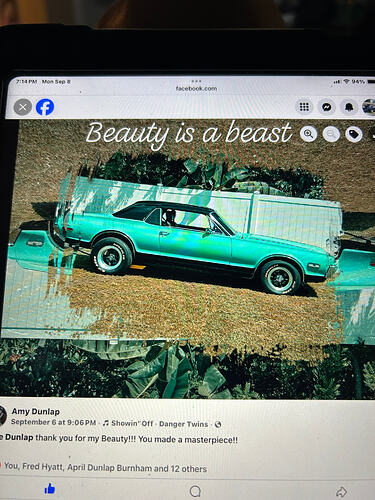Close the photo viewer with X button
This screenshot has height=500, width=375.
[x=23, y=107]
